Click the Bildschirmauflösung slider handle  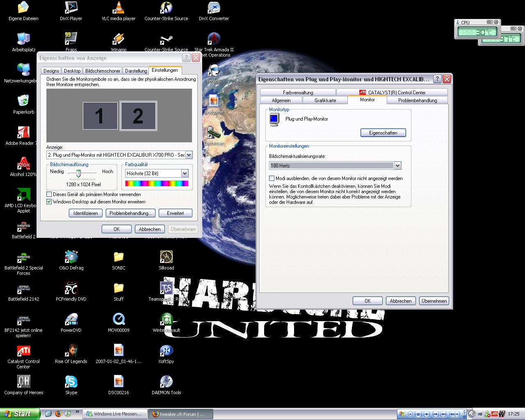coord(78,174)
